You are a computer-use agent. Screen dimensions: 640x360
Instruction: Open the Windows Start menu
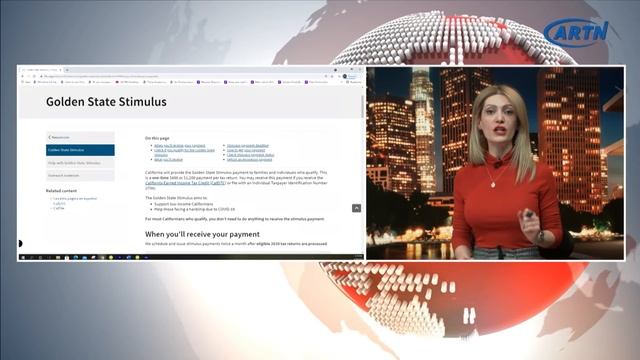coord(22,258)
